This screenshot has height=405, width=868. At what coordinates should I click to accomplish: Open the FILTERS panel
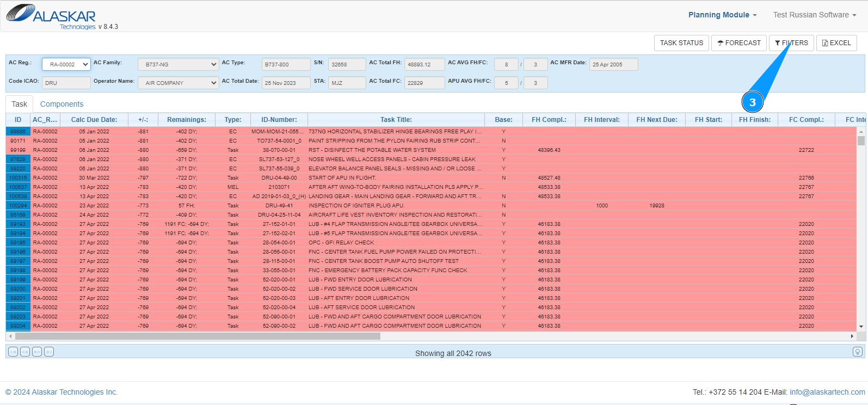coord(791,43)
